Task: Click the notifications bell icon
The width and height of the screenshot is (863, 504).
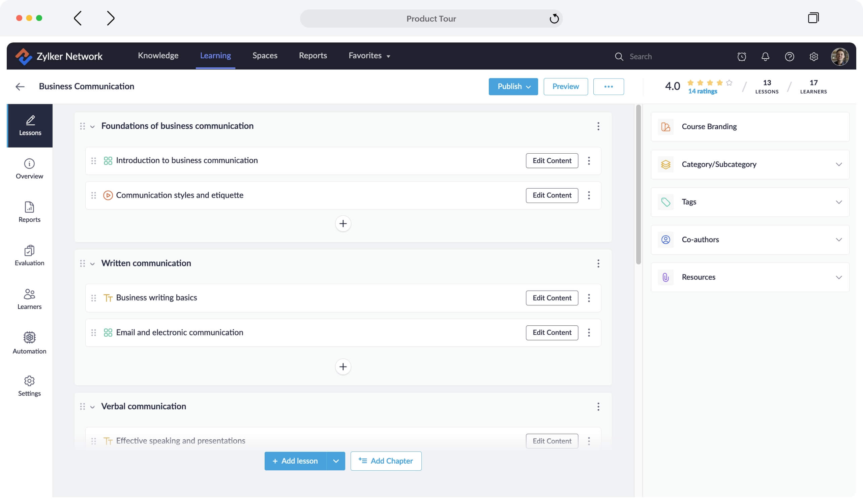Action: 765,57
